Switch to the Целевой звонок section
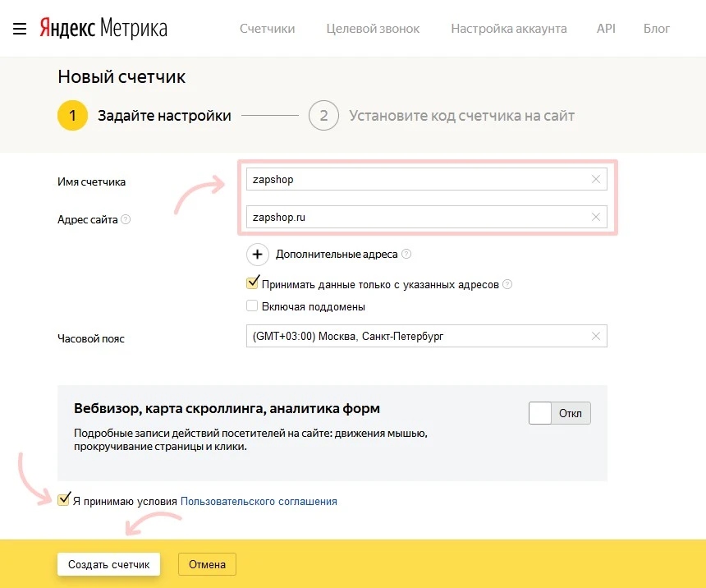The image size is (706, 588). tap(373, 29)
